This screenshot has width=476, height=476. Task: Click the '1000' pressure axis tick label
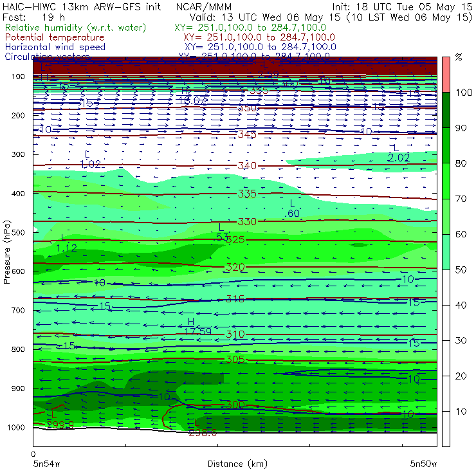(16, 428)
